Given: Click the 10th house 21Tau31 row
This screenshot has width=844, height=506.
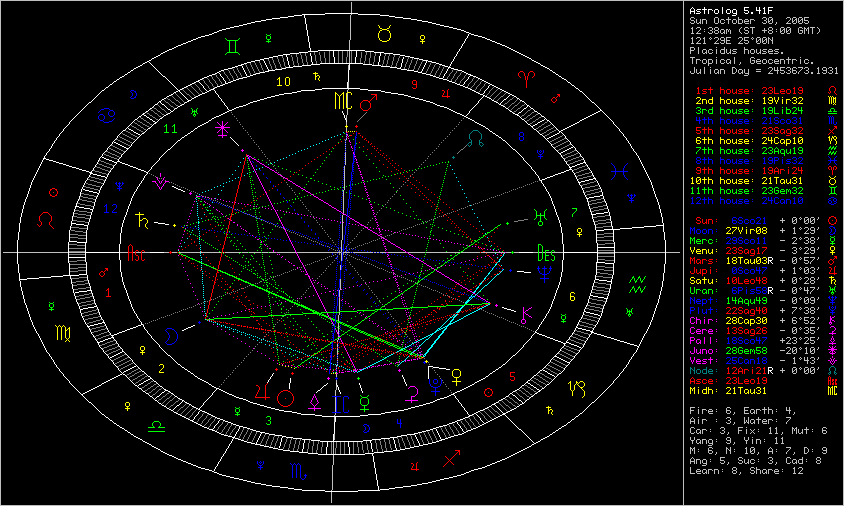Looking at the screenshot, I should [751, 180].
